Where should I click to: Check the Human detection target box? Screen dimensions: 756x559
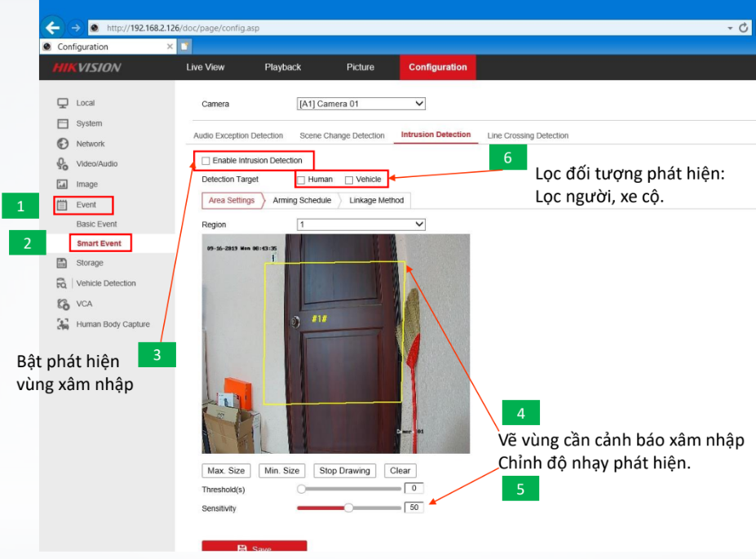(x=301, y=180)
